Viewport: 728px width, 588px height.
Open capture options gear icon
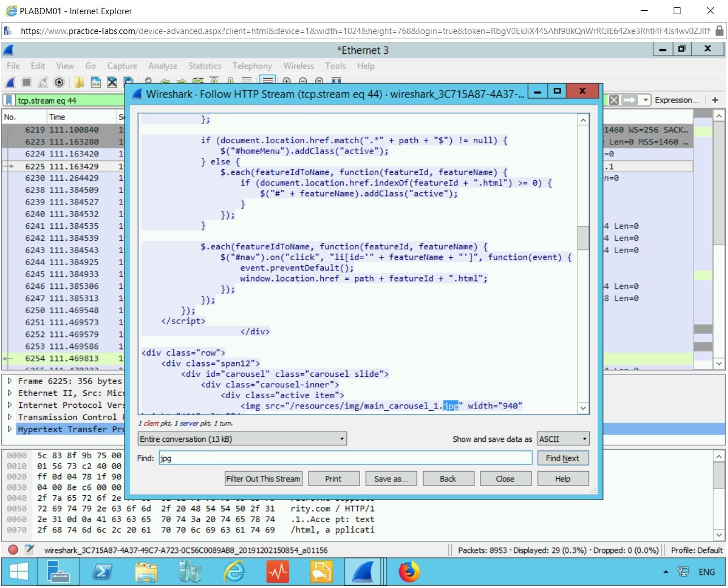tap(59, 83)
